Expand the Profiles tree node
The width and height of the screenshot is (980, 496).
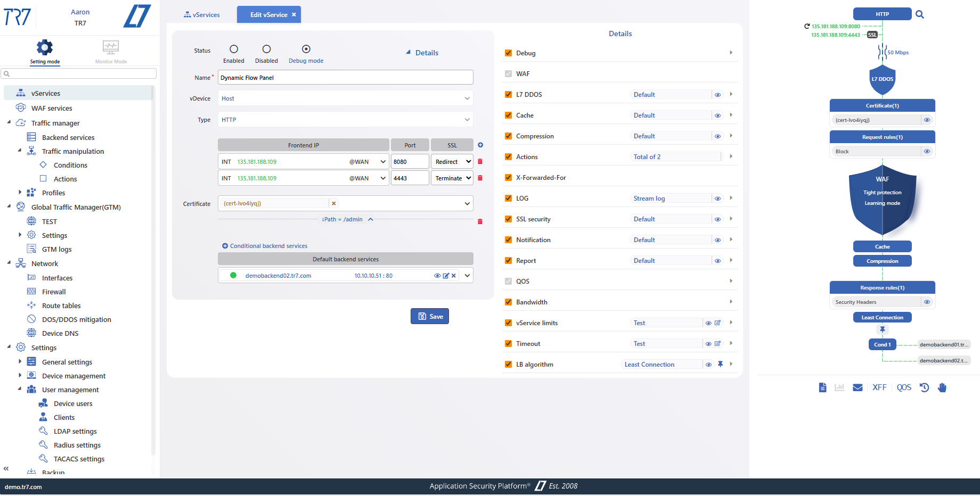click(20, 193)
